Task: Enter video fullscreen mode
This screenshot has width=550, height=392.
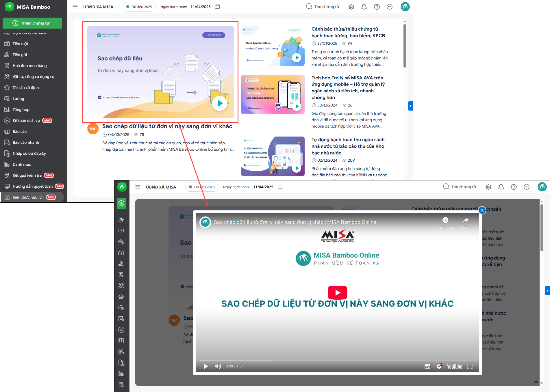Action: click(470, 366)
